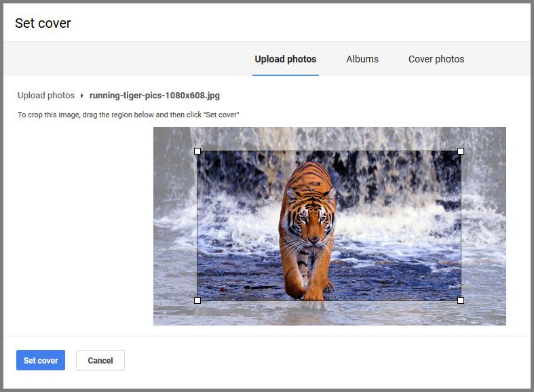This screenshot has height=392, width=534.
Task: Open the Albums tab
Action: 362,59
